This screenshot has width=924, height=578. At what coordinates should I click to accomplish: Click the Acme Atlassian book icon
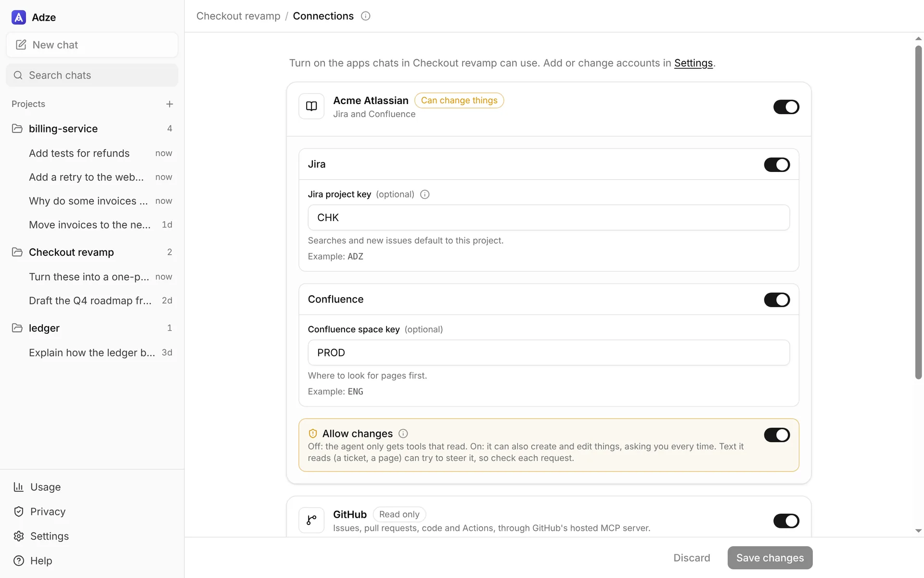(x=311, y=106)
